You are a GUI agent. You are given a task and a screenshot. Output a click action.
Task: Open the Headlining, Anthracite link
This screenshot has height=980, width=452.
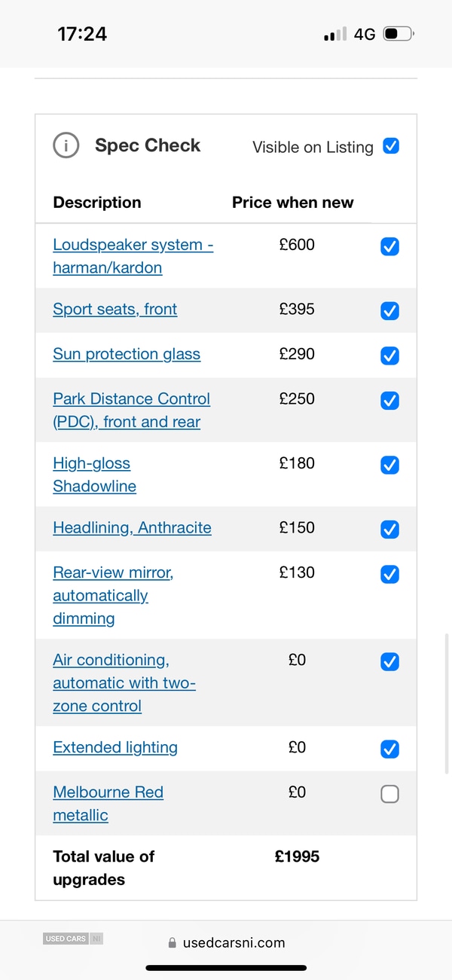[132, 528]
